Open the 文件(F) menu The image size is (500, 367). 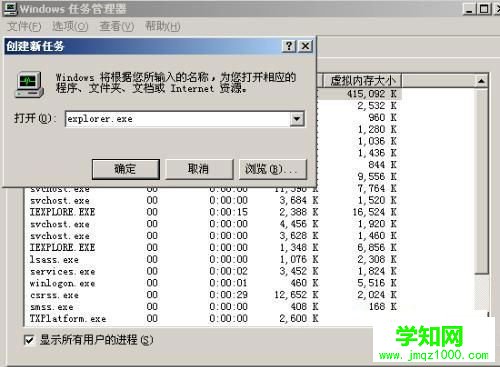click(x=24, y=26)
